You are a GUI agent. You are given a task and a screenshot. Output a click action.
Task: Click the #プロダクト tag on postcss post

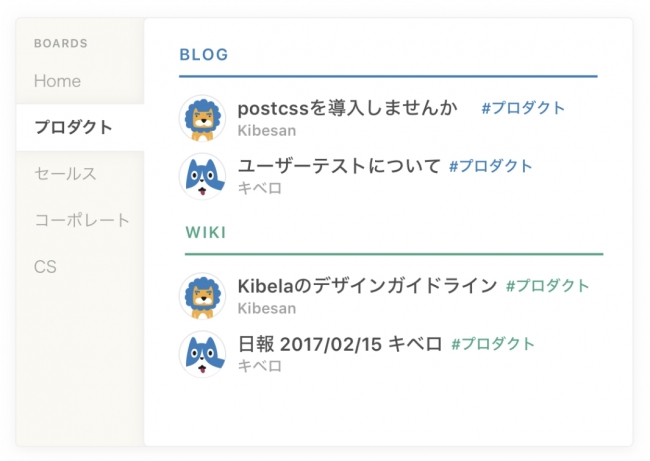pyautogui.click(x=523, y=108)
